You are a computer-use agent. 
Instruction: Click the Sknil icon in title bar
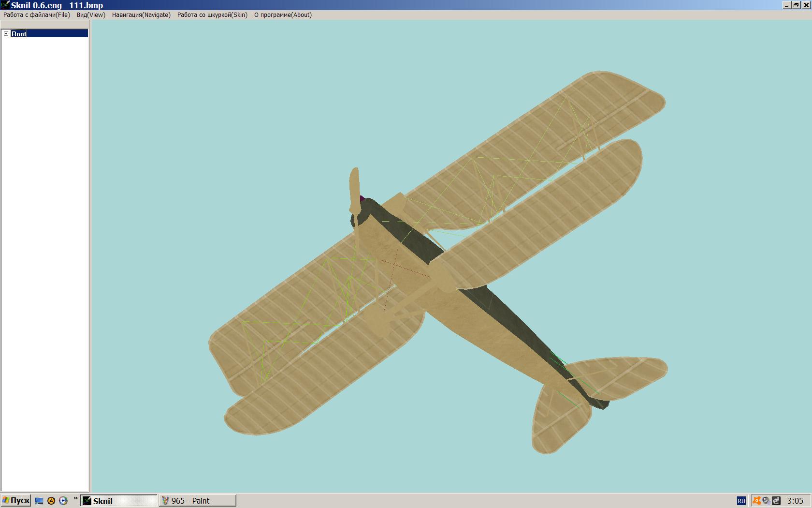(5, 5)
